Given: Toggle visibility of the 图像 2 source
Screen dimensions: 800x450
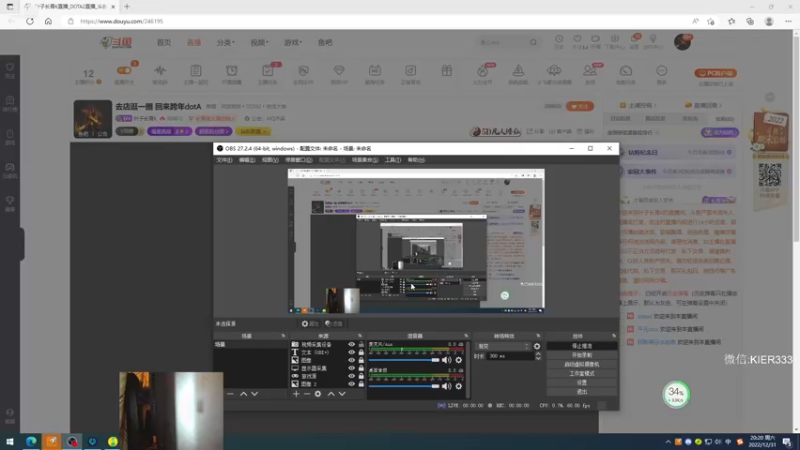Looking at the screenshot, I should click(352, 384).
